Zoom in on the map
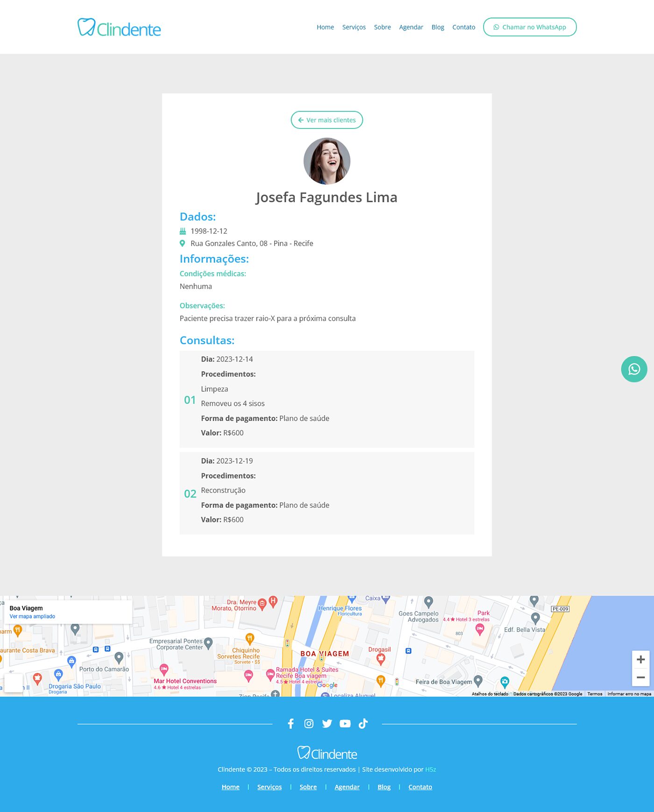 pyautogui.click(x=640, y=660)
